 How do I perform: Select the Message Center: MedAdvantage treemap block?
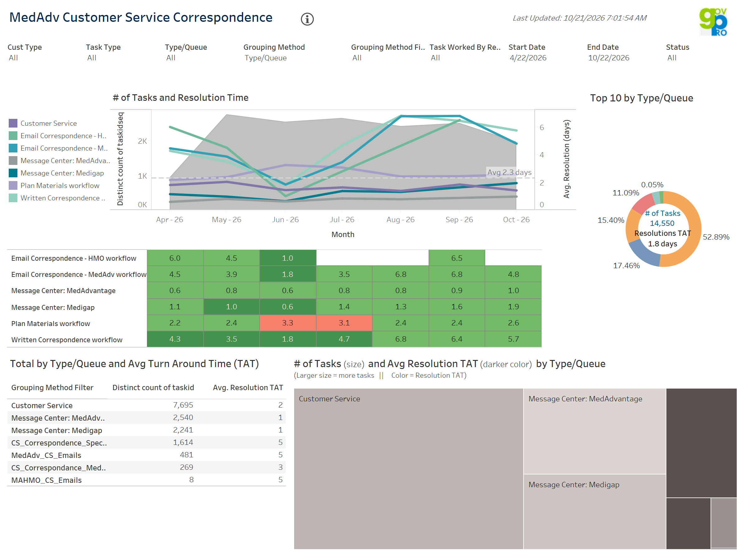point(595,432)
